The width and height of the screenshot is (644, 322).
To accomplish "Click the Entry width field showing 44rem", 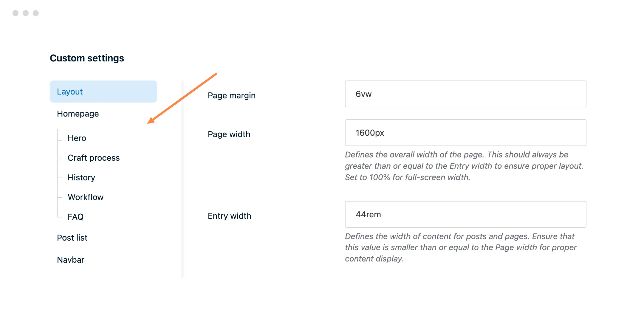I will pos(465,214).
